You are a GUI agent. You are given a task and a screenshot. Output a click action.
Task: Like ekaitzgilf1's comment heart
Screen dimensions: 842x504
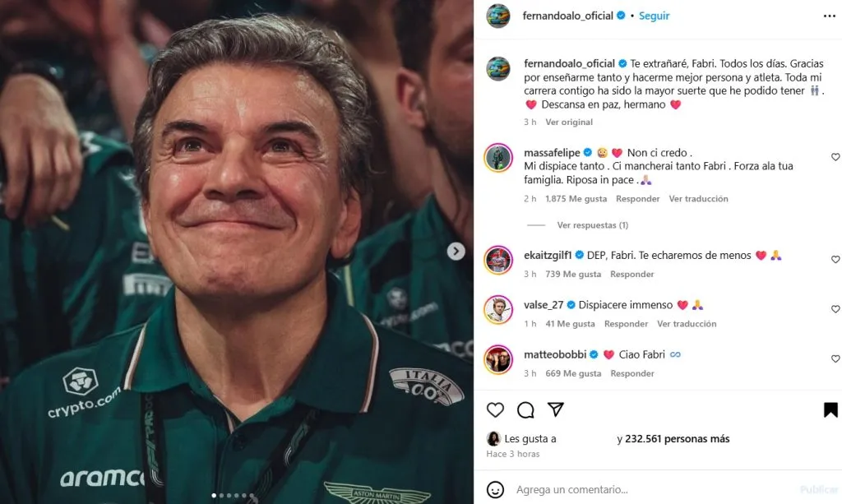click(x=835, y=260)
